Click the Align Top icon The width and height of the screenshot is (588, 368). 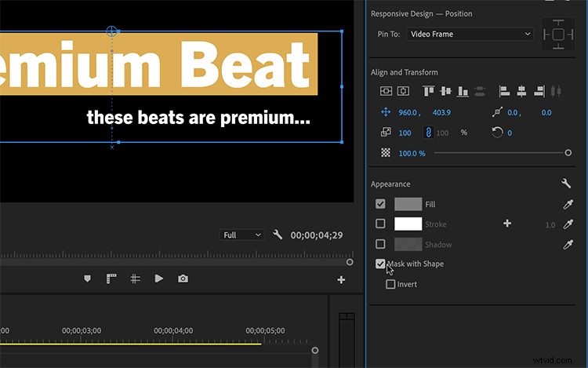coord(428,91)
